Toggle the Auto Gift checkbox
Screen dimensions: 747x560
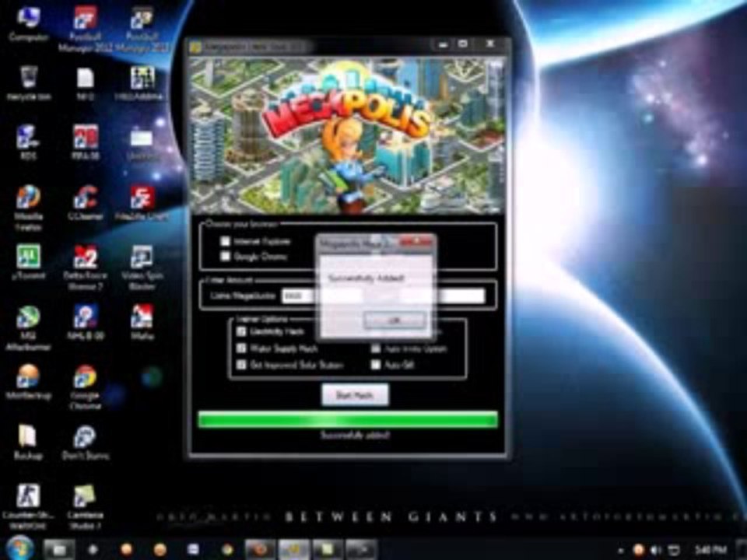point(376,365)
